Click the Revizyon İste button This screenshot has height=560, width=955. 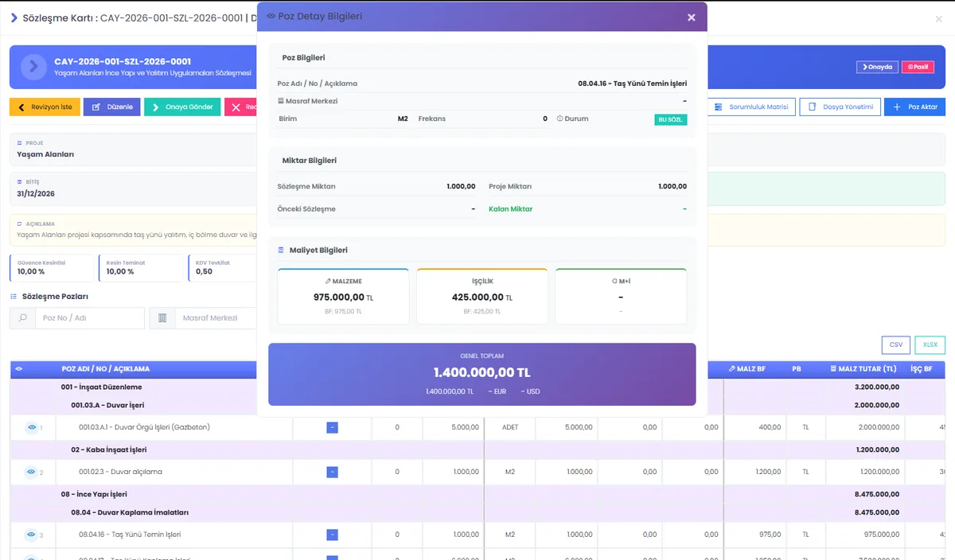point(45,107)
